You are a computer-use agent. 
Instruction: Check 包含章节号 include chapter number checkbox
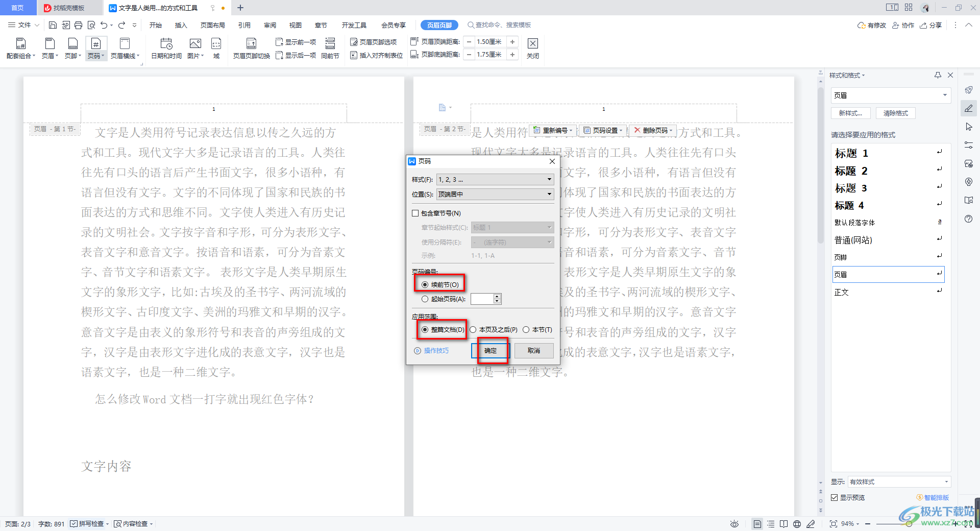(x=415, y=213)
